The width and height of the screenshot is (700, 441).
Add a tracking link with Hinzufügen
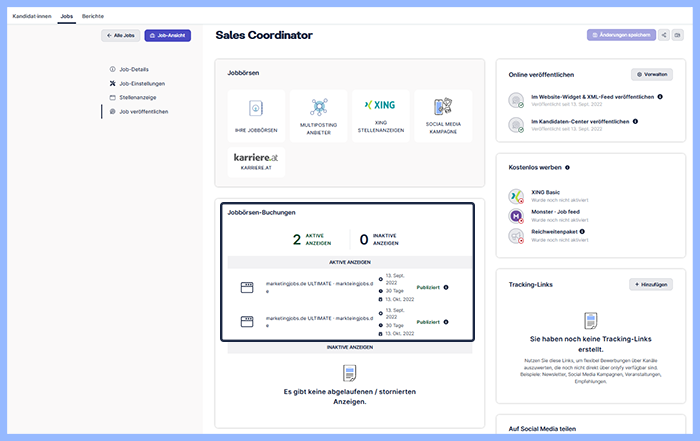[x=651, y=284]
